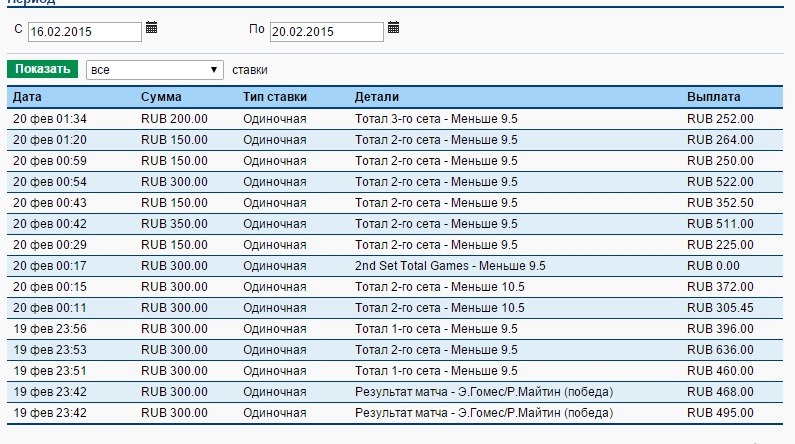Select the row dated 20 фев 01:20
This screenshot has height=444, width=795.
point(395,140)
